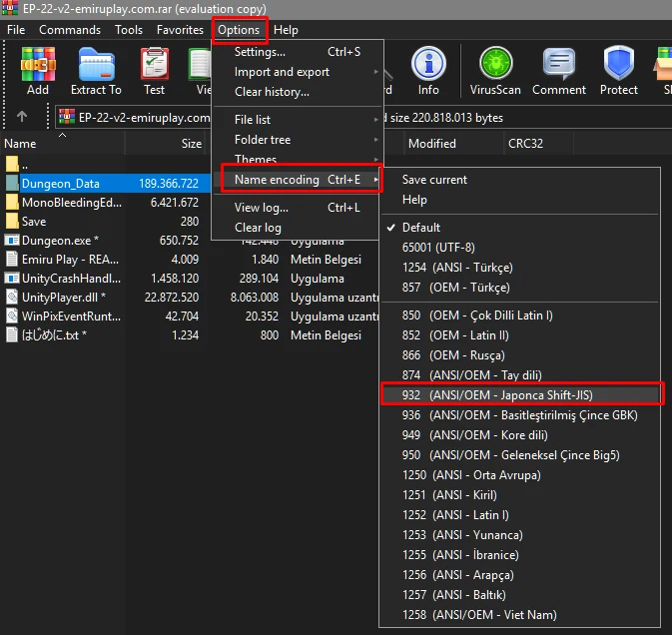Open the Help menu in menu bar
Image resolution: width=672 pixels, height=635 pixels.
click(286, 30)
